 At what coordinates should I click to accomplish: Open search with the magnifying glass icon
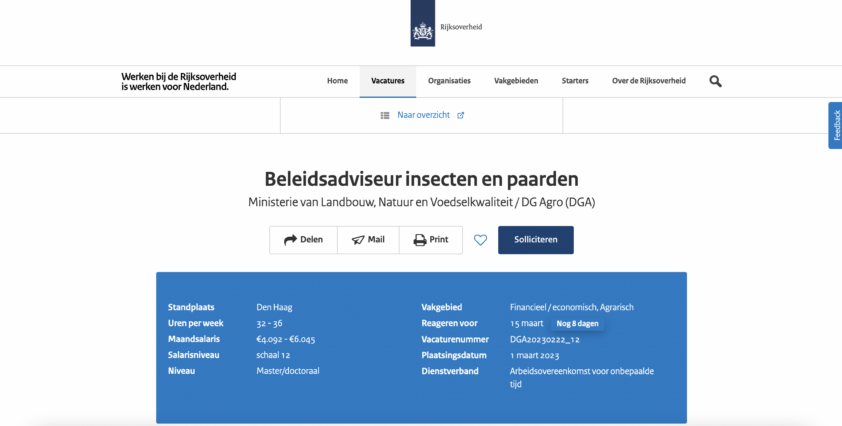click(x=715, y=81)
